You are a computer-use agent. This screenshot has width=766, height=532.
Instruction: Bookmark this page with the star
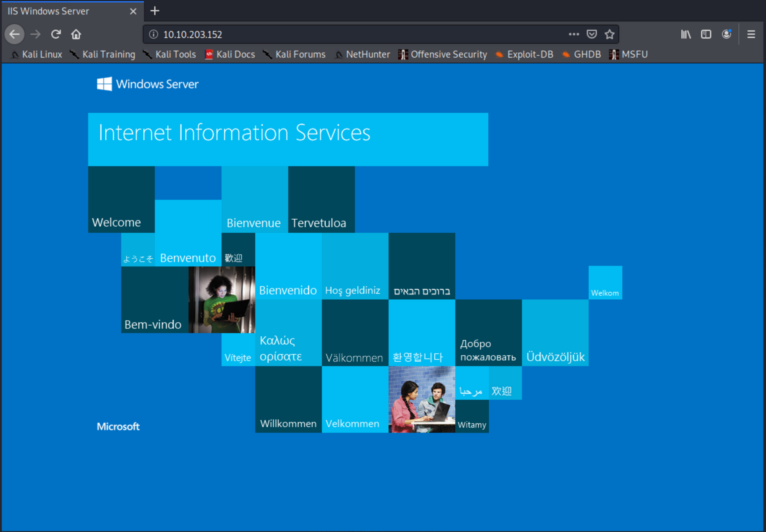pos(609,34)
